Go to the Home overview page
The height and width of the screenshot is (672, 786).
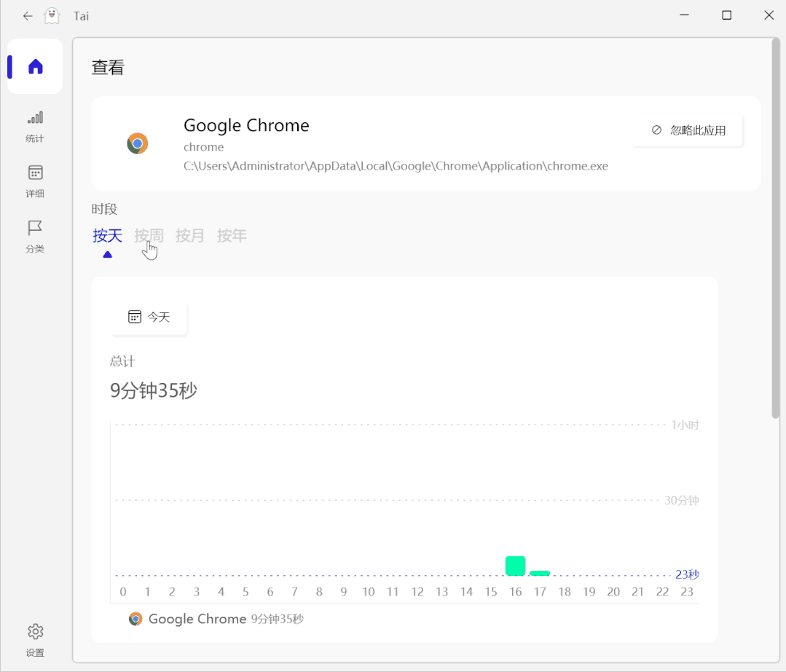coord(35,67)
